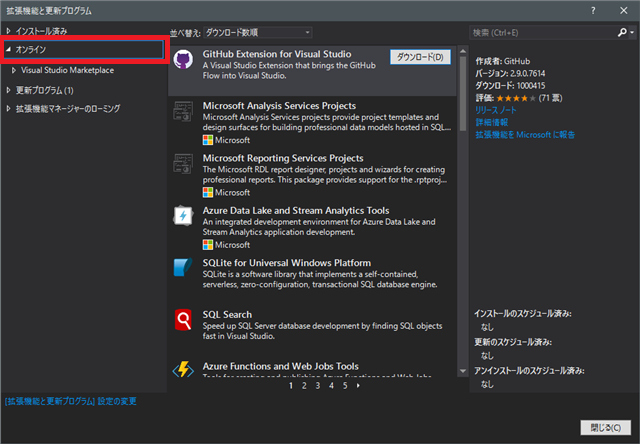Screen dimensions: 640x444
Task: Select SQL Search entry title
Action: pyautogui.click(x=227, y=315)
